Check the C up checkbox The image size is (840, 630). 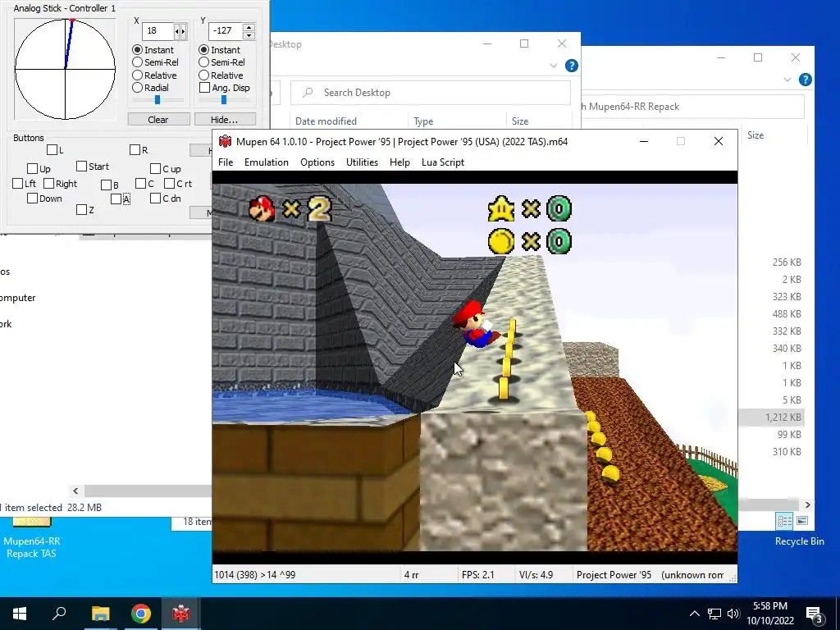(x=155, y=169)
